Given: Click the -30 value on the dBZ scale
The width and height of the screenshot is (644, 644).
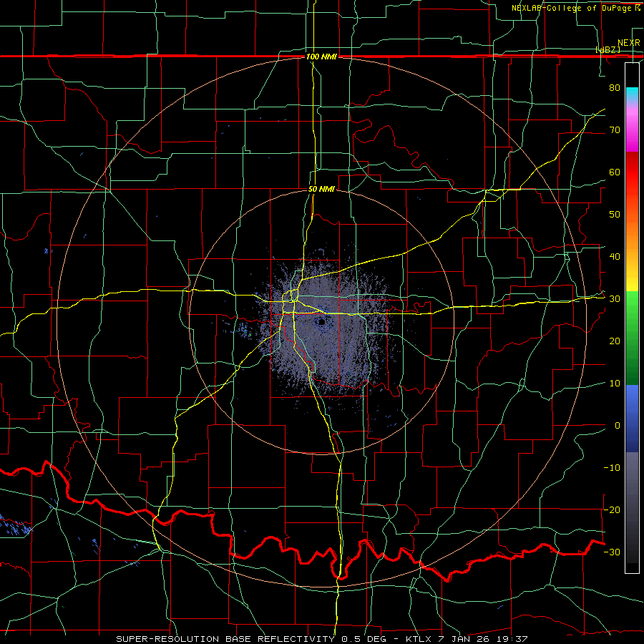Looking at the screenshot, I should 612,552.
